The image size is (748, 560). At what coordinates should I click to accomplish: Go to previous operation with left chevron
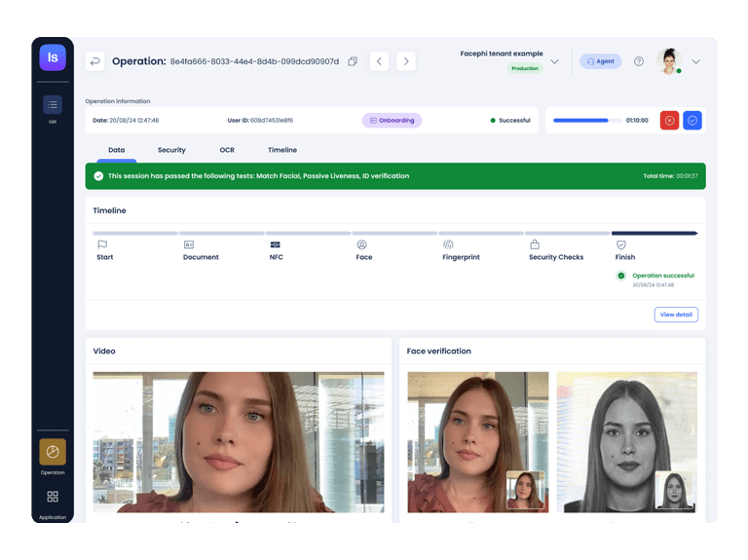tap(379, 61)
